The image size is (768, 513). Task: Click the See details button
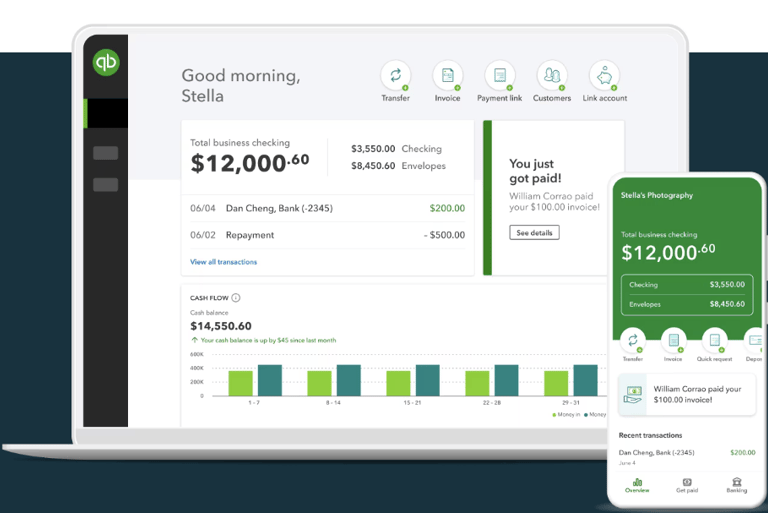(x=534, y=232)
